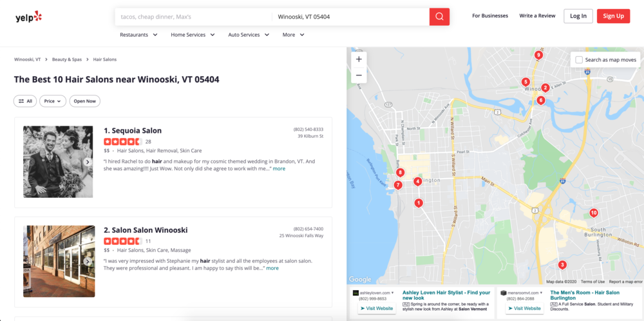This screenshot has width=644, height=321.
Task: Toggle Search as map moves checkbox
Action: click(579, 60)
